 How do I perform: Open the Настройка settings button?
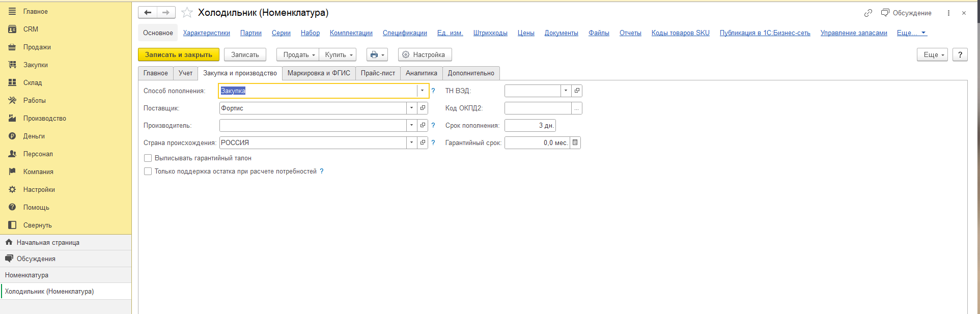click(x=425, y=54)
